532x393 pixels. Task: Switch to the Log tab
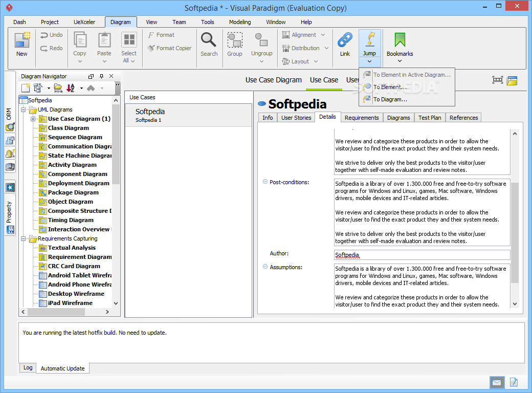(x=28, y=367)
